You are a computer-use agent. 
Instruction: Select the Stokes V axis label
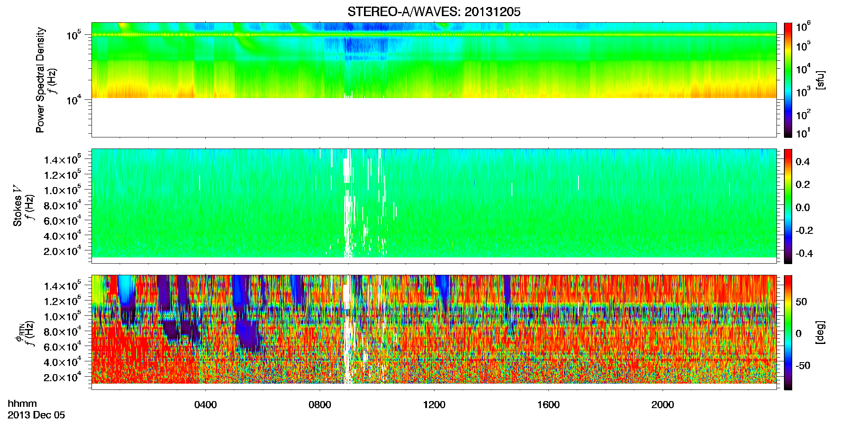click(17, 206)
